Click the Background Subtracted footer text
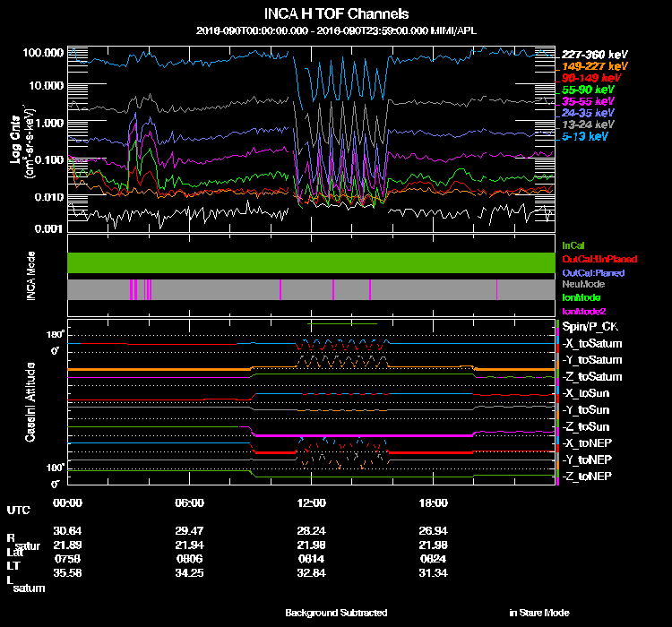The height and width of the screenshot is (627, 672). pyautogui.click(x=336, y=613)
